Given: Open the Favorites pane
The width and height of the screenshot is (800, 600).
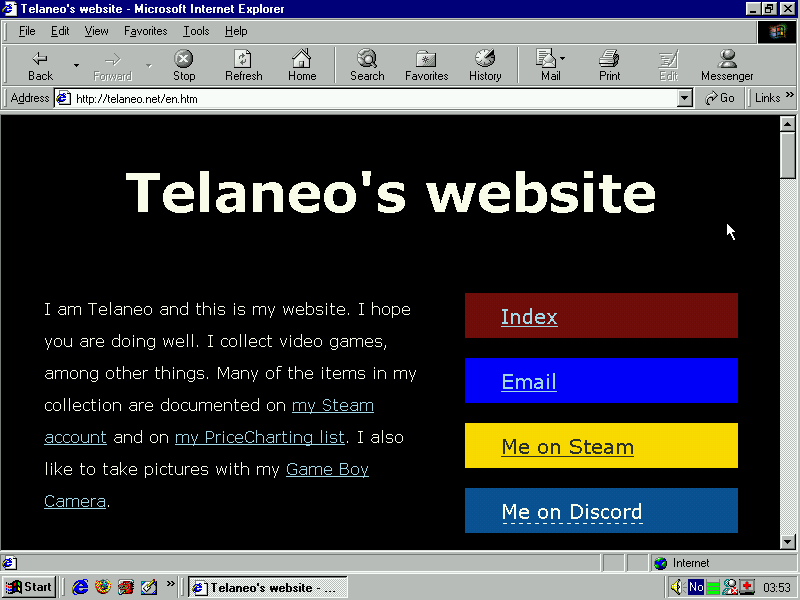Looking at the screenshot, I should [426, 66].
